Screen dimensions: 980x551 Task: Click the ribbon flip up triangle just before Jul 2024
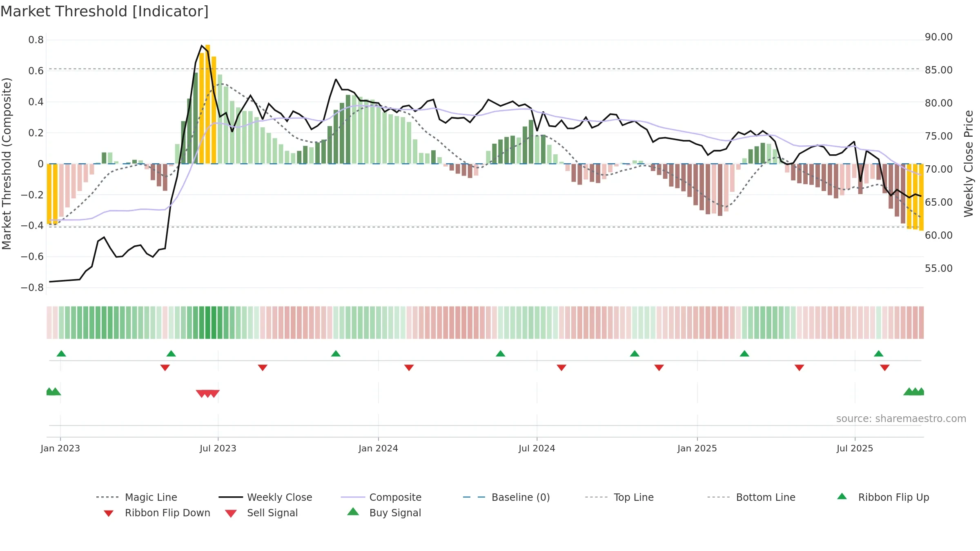coord(501,353)
